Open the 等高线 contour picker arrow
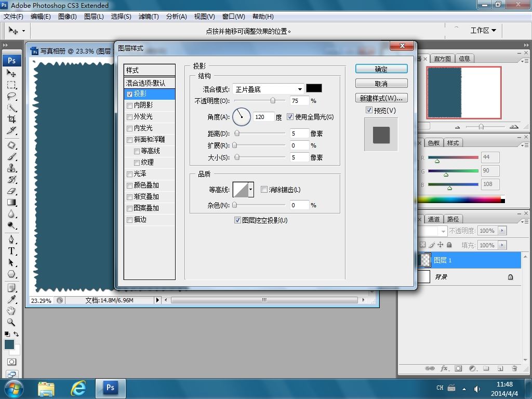The image size is (532, 399). point(251,189)
